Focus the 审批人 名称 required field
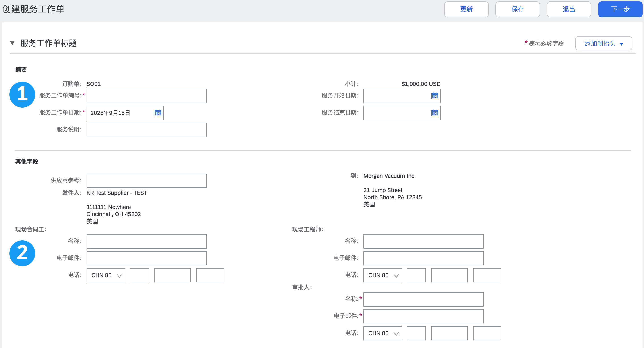Image resolution: width=644 pixels, height=348 pixels. 423,299
